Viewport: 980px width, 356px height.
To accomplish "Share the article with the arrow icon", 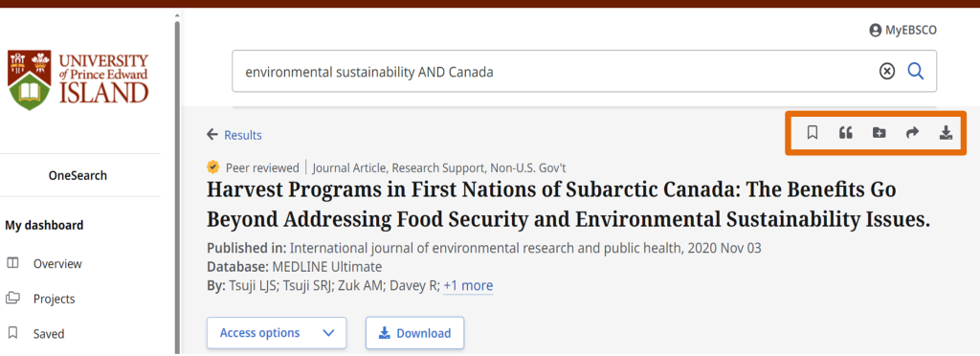I will (912, 132).
